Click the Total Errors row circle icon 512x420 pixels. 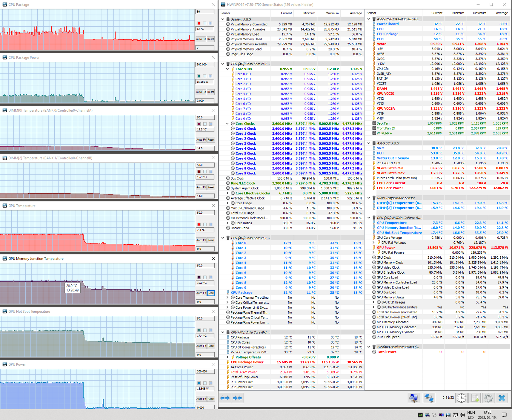[x=374, y=352]
